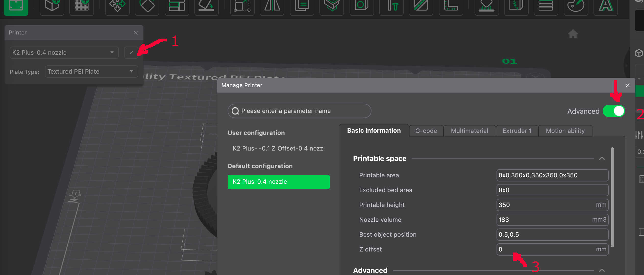
Task: Open the Motion ability tab
Action: (x=565, y=131)
